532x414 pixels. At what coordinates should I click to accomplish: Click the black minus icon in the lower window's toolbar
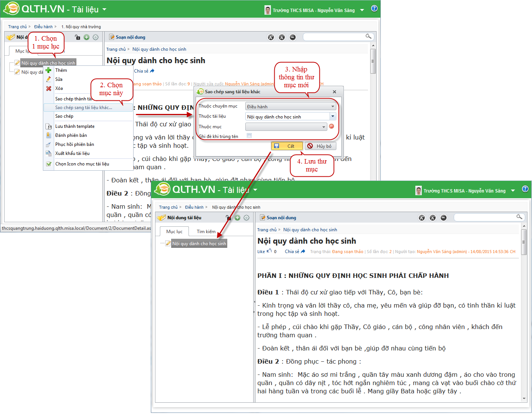point(444,218)
